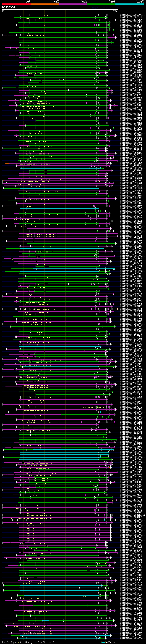This screenshot has height=644, width=146.
Task: Select the UniRef100_Q3HTK6 label
Action: pyautogui.click(x=131, y=55)
